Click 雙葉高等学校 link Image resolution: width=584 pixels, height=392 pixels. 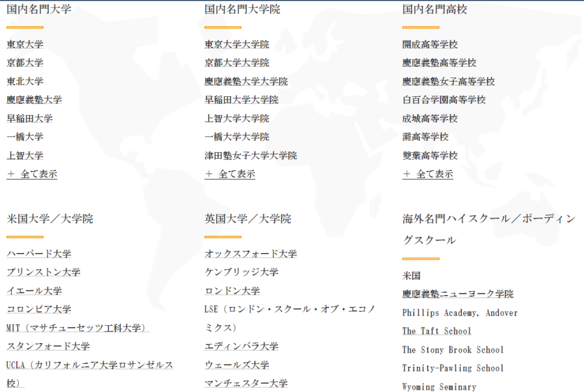click(430, 155)
